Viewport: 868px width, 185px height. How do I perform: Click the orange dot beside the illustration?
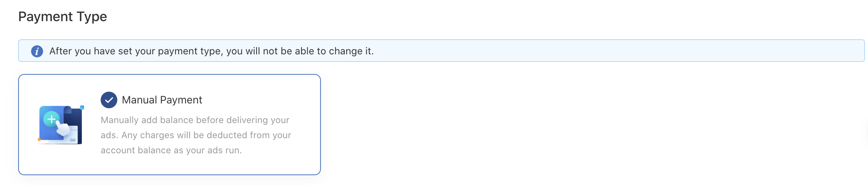pyautogui.click(x=39, y=140)
